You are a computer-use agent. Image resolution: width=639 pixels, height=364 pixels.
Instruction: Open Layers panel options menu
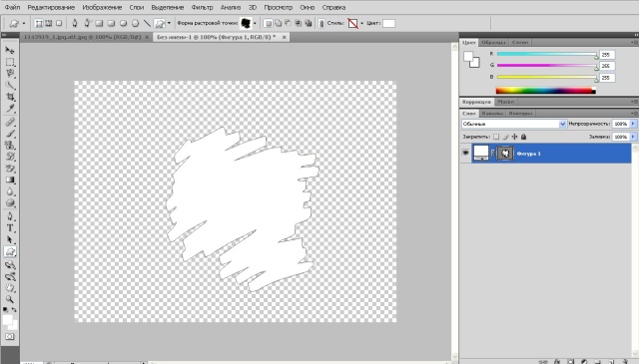[x=634, y=114]
